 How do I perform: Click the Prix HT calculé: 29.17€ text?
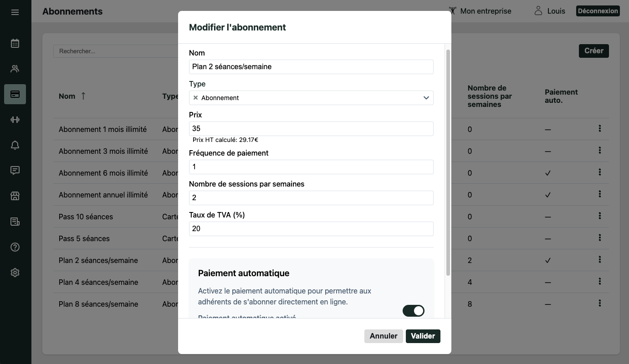pyautogui.click(x=225, y=140)
